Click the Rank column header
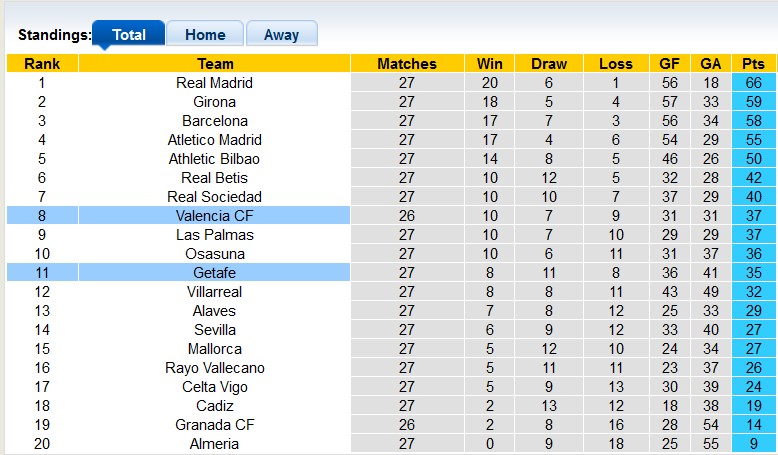The image size is (778, 455). [42, 64]
